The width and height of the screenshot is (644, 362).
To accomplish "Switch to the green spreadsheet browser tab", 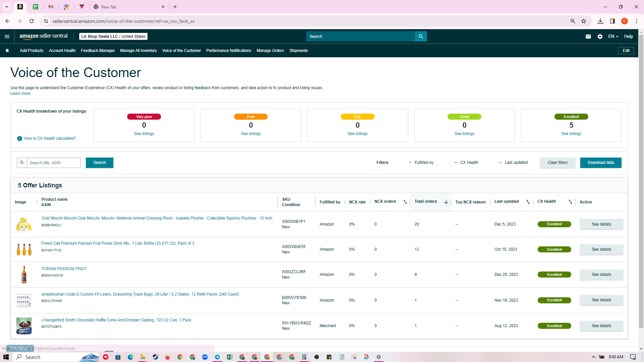I will pos(36,7).
